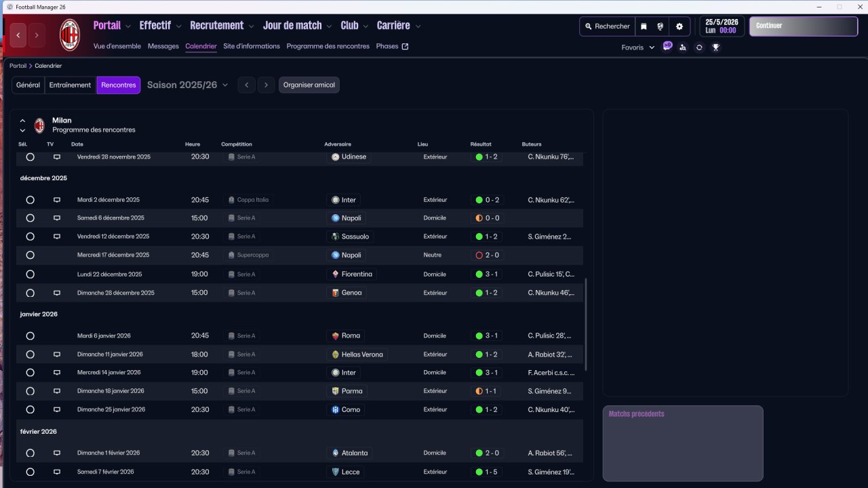This screenshot has width=868, height=488.
Task: Click the AC Milan club badge in the header
Action: click(70, 35)
